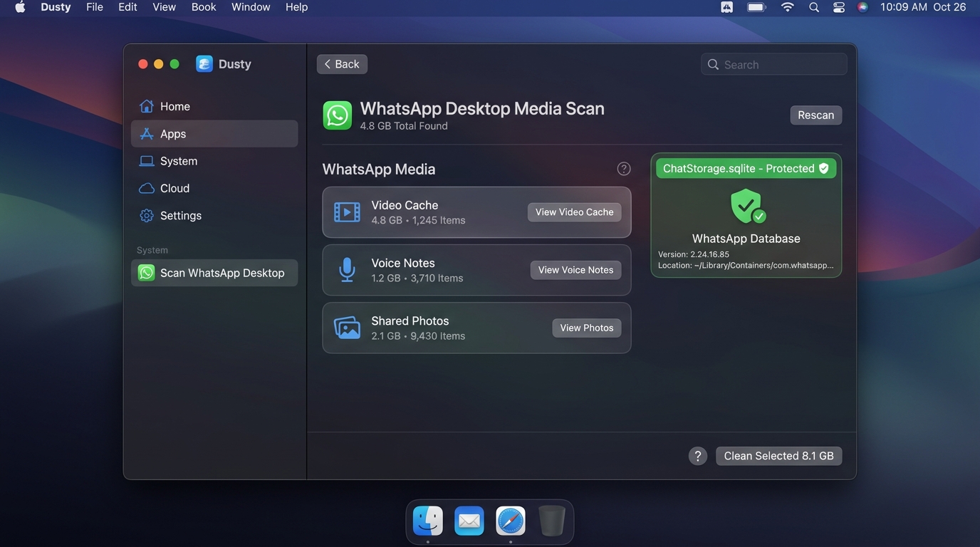Open the help button near Clean Selected

pyautogui.click(x=698, y=456)
